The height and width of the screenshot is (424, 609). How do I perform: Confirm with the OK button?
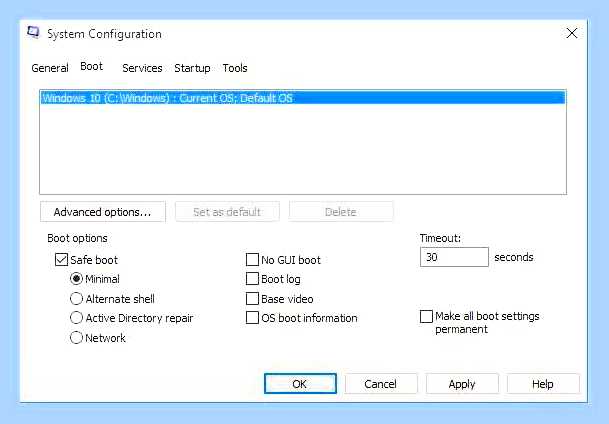pos(300,384)
